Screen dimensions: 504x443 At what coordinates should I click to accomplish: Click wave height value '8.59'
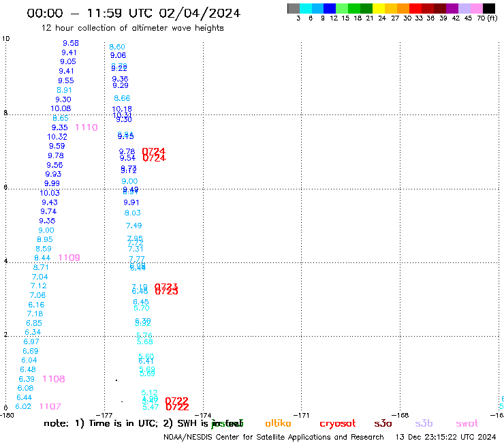pos(44,249)
